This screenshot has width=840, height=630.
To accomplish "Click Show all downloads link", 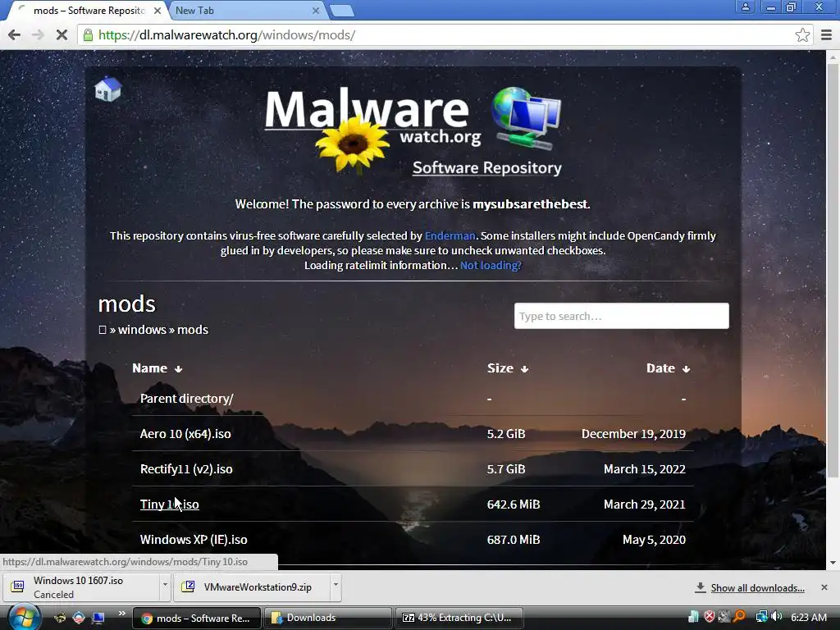I will click(757, 588).
